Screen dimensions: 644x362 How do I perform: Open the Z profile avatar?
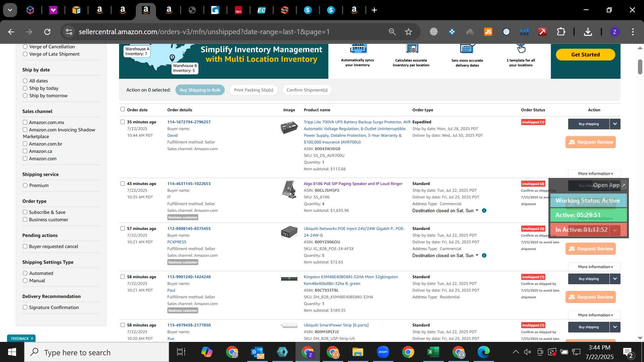[x=614, y=32]
